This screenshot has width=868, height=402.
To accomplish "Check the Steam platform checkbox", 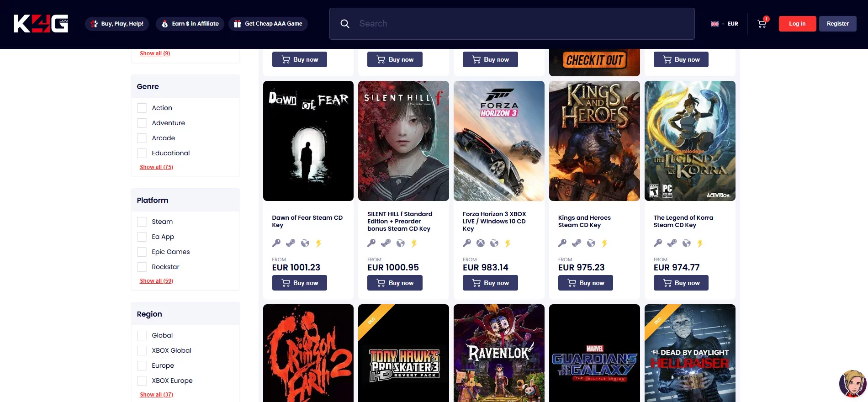I will pyautogui.click(x=142, y=222).
